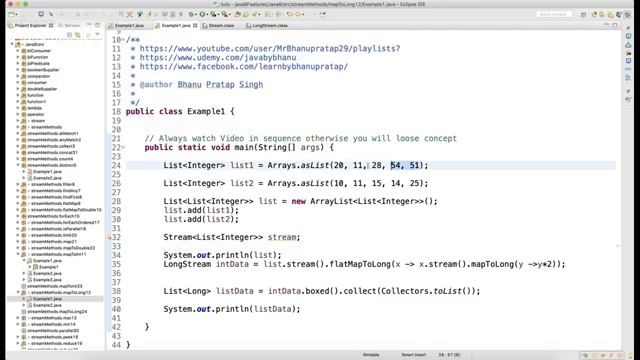Collapse the streamMethods.mapToInt11 package

[x=18, y=254]
